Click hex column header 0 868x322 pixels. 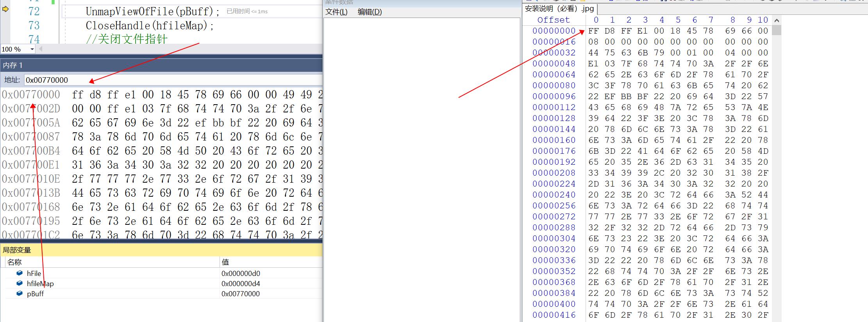pyautogui.click(x=596, y=20)
